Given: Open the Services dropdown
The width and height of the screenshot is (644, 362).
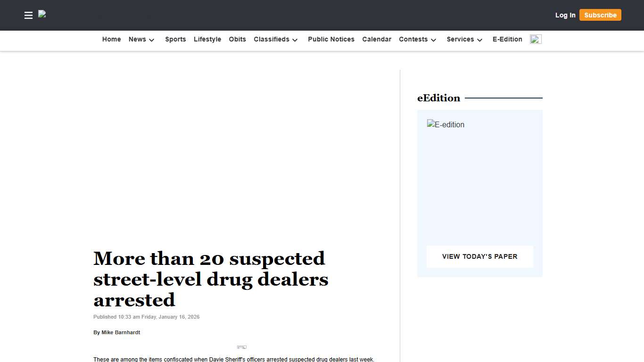Looking at the screenshot, I should (463, 40).
